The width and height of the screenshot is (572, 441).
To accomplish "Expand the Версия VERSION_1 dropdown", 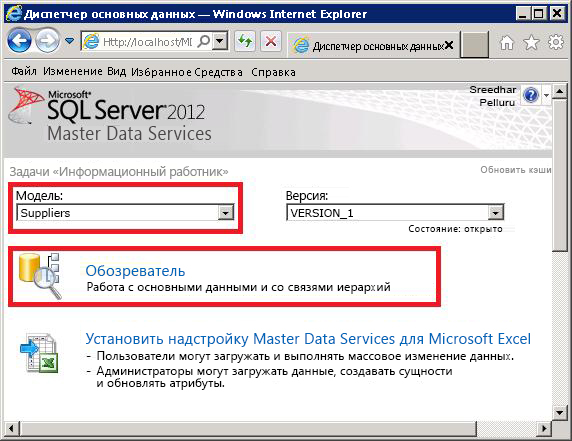I will click(x=496, y=213).
